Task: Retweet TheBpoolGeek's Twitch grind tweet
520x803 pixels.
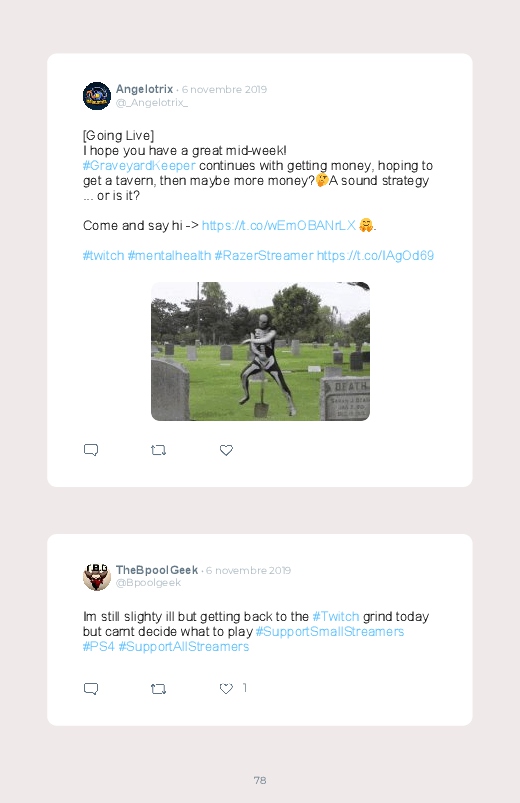Action: tap(158, 689)
